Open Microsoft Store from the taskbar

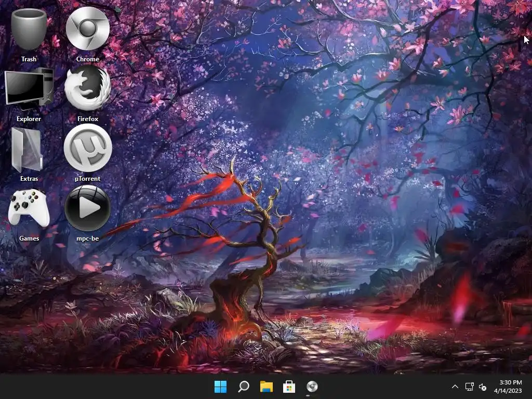coord(289,387)
